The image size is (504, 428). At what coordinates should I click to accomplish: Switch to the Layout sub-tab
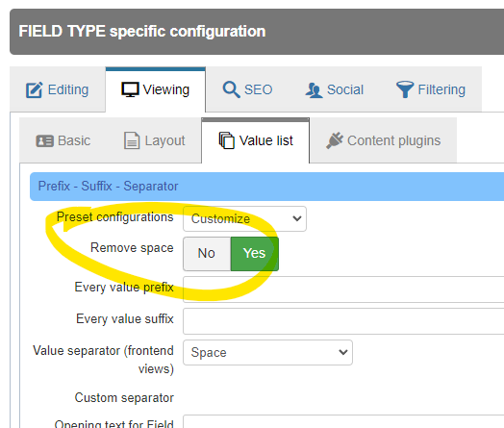(x=154, y=140)
